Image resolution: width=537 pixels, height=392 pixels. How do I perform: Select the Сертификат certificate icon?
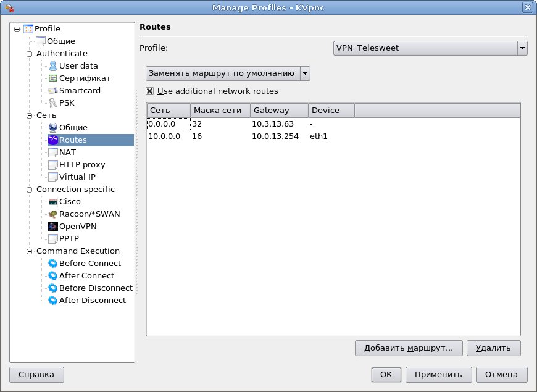tap(53, 78)
